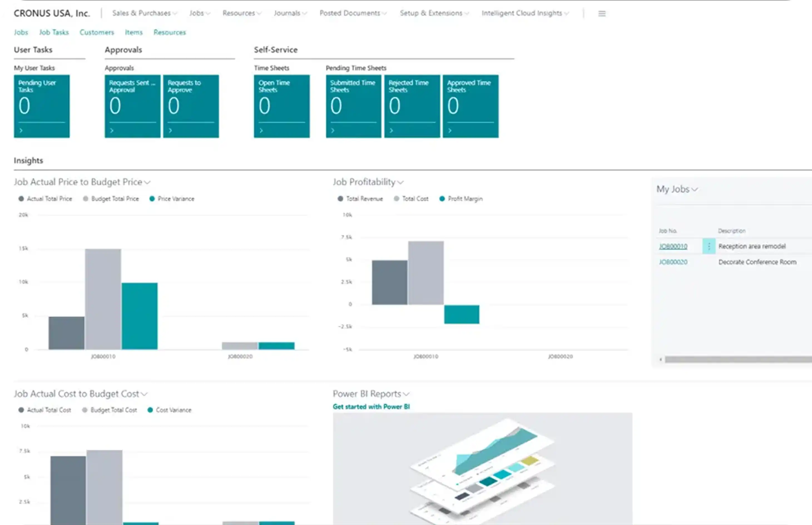Image resolution: width=812 pixels, height=525 pixels.
Task: Open the JOB00020 job link
Action: click(x=673, y=262)
